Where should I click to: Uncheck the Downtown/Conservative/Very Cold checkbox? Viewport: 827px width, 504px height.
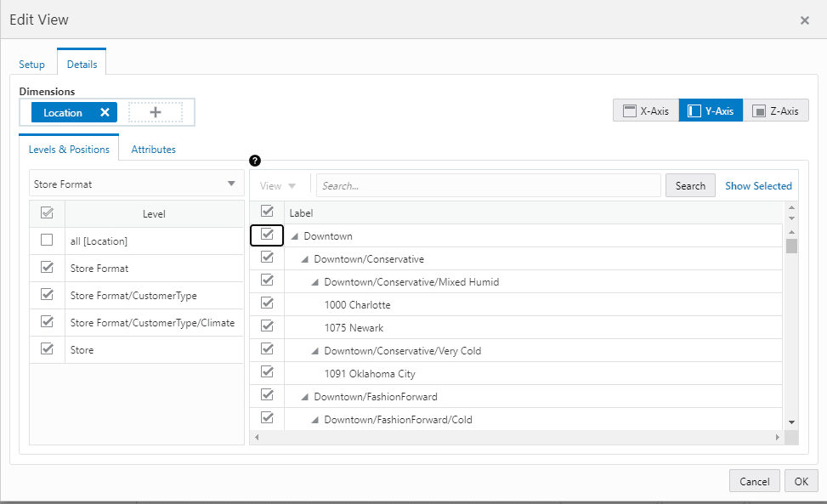268,349
